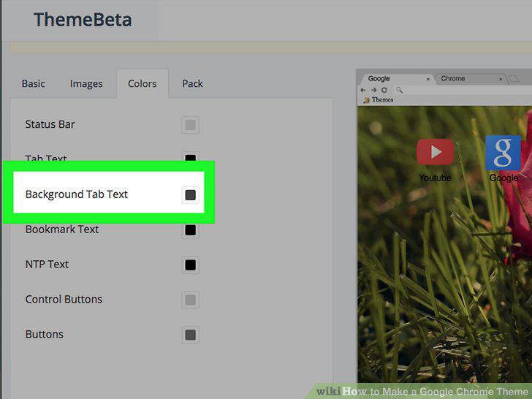Click the Youtube shortcut icon
Image resolution: width=532 pixels, height=399 pixels.
(436, 152)
